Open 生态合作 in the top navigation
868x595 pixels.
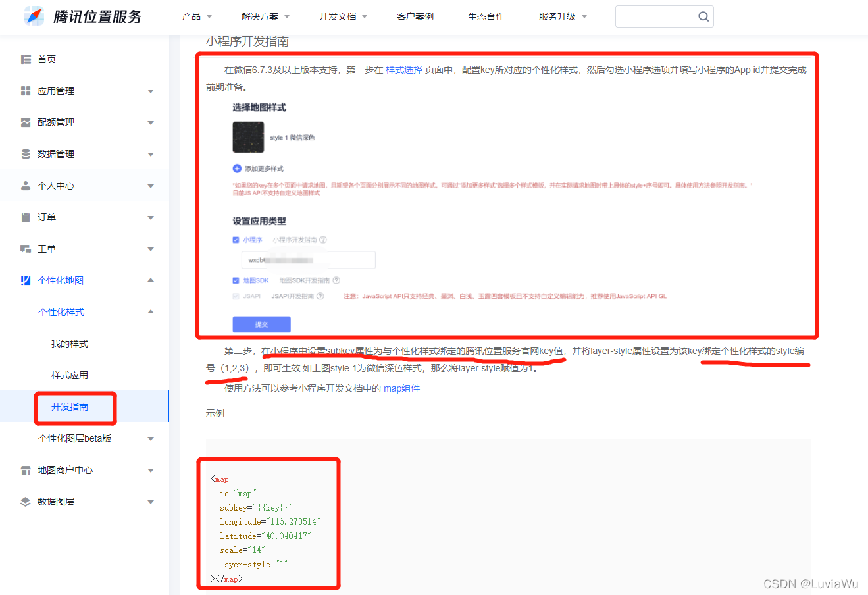486,16
